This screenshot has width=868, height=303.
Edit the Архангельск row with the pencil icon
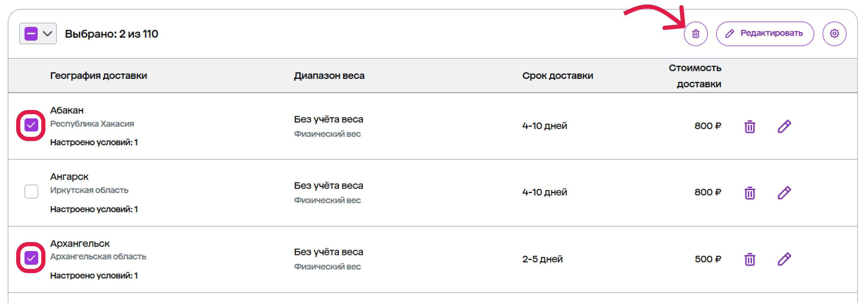click(784, 259)
